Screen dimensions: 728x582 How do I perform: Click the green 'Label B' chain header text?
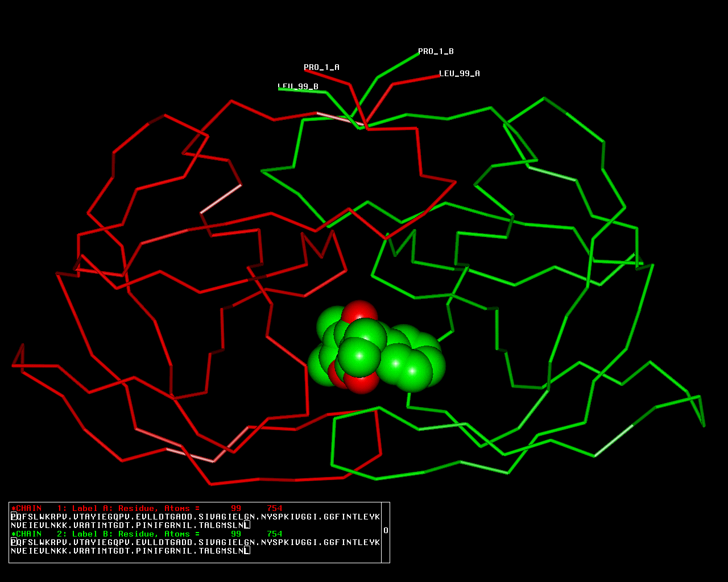pos(92,534)
